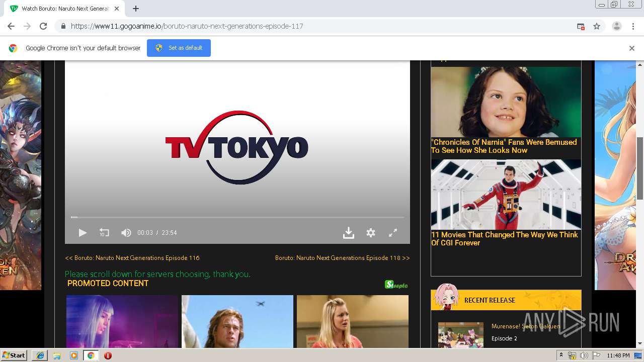The height and width of the screenshot is (362, 644).
Task: Click the page vertical scrollbar thumb
Action: [640, 168]
